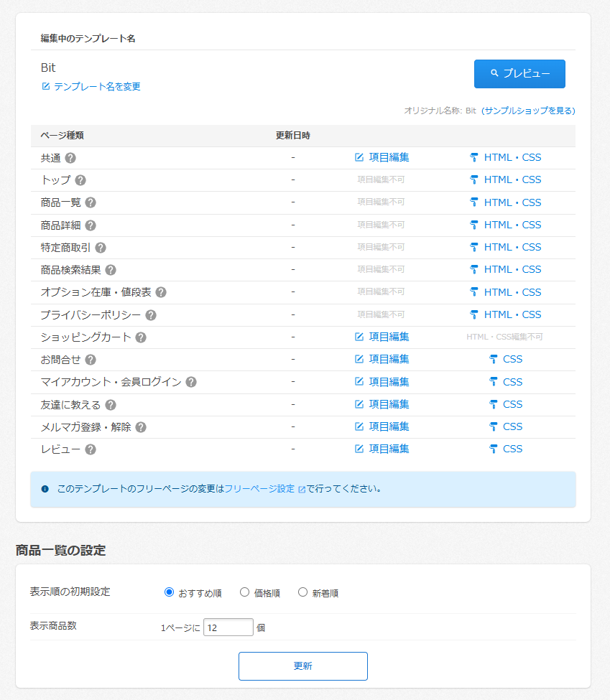Select the 価格順 radio button

coord(246,592)
